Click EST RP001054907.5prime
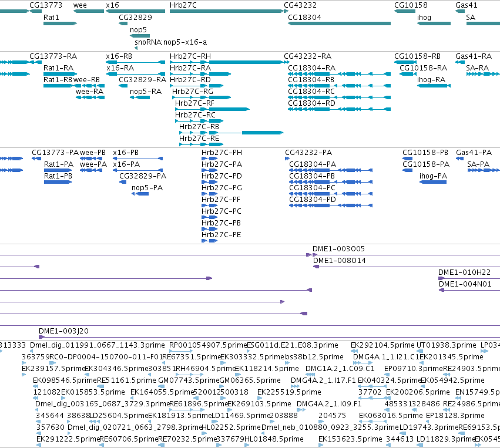The width and height of the screenshot is (500, 448). click(x=208, y=345)
